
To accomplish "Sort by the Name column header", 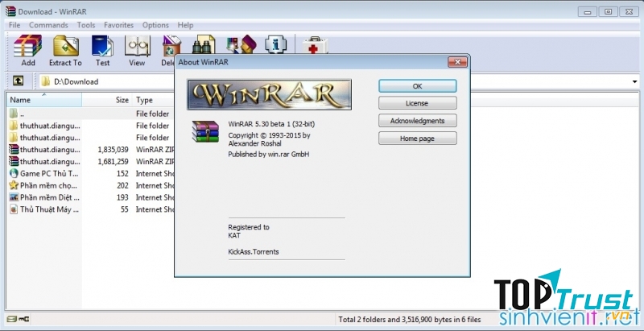I will [x=44, y=100].
